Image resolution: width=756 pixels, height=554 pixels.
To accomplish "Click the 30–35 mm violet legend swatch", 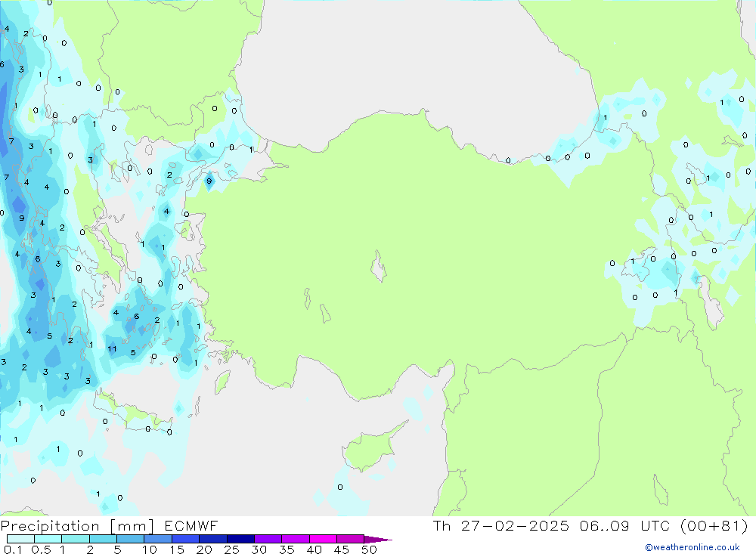I will point(268,539).
